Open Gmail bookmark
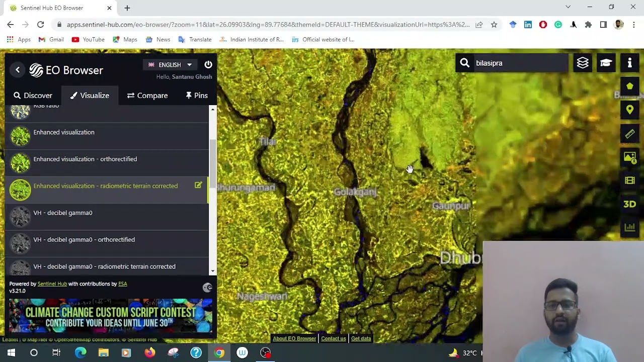 click(51, 39)
